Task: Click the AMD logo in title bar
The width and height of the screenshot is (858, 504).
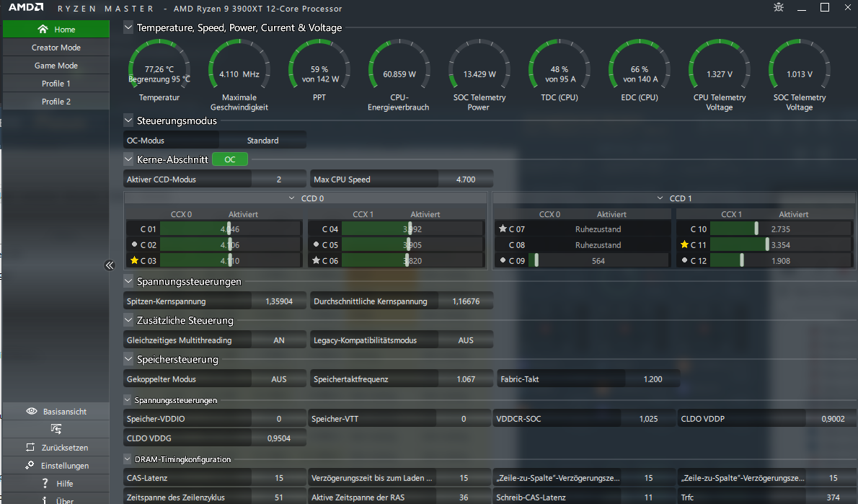Action: coord(26,8)
